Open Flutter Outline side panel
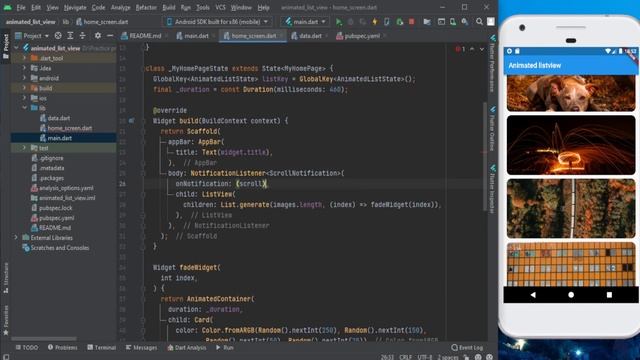640x360 pixels. (x=492, y=129)
